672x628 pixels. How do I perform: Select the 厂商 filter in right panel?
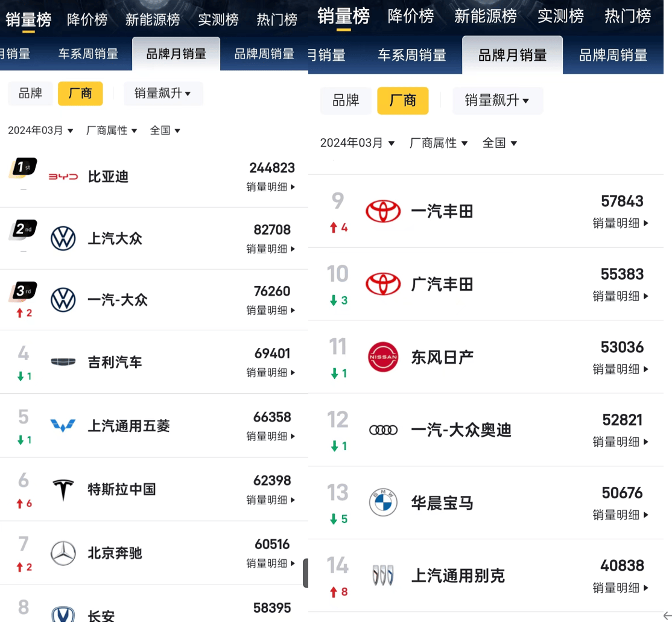point(403,101)
